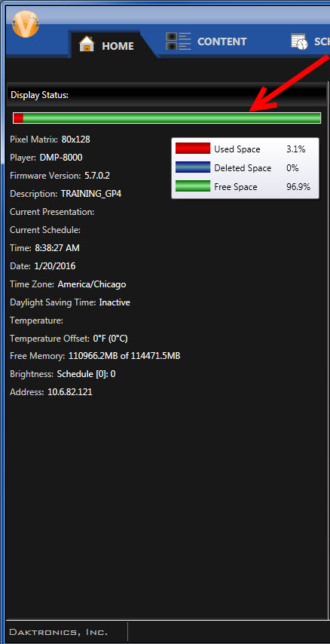Open the HOME tab
This screenshot has width=330, height=644.
108,44
